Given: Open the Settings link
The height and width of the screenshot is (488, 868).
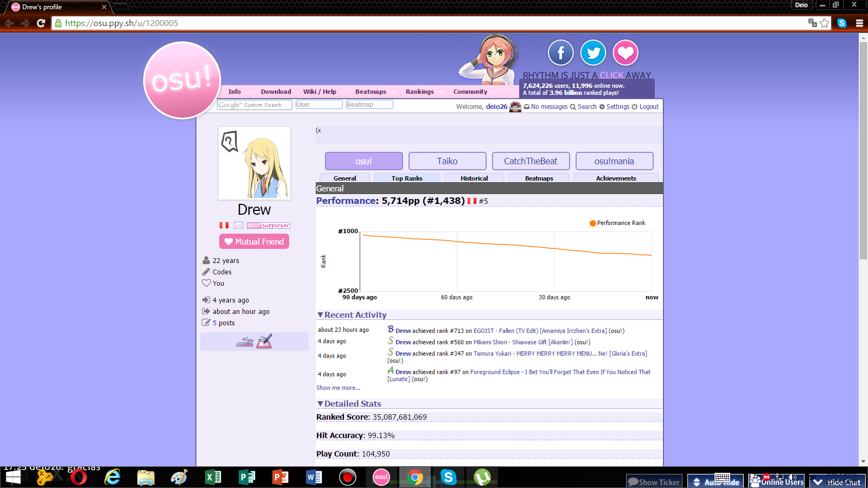Looking at the screenshot, I should (614, 107).
